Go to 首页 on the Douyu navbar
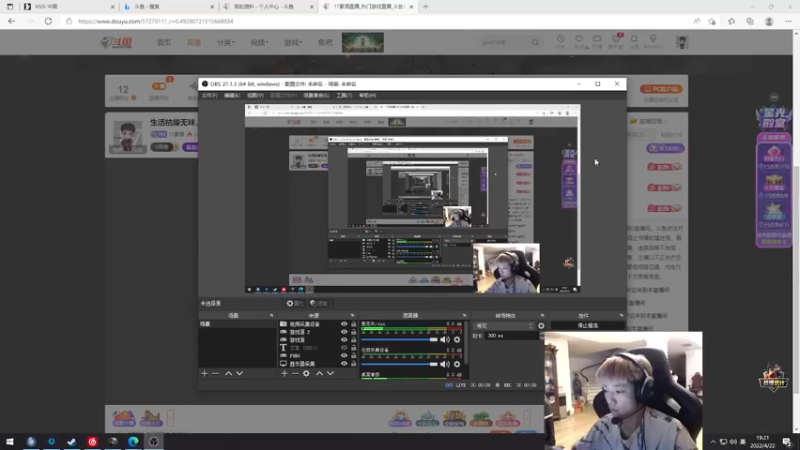The image size is (800, 450). pos(164,42)
